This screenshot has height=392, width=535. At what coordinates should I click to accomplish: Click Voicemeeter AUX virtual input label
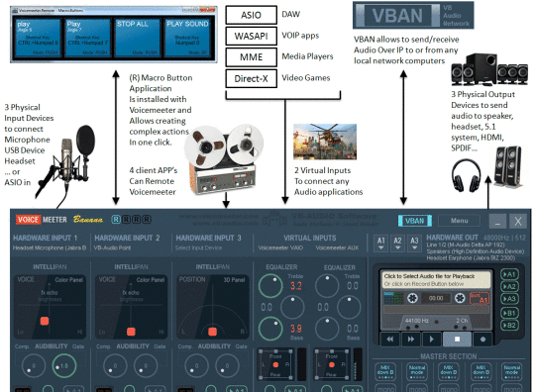click(337, 247)
